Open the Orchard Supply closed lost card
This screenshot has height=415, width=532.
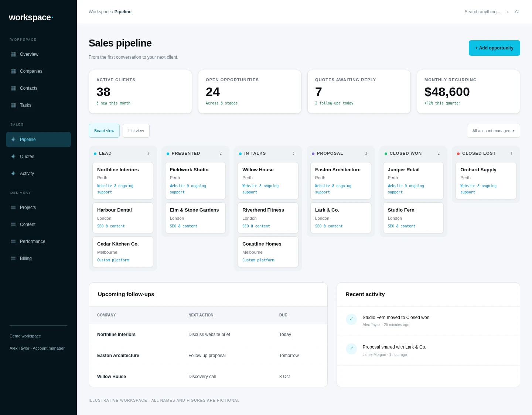pos(486,181)
